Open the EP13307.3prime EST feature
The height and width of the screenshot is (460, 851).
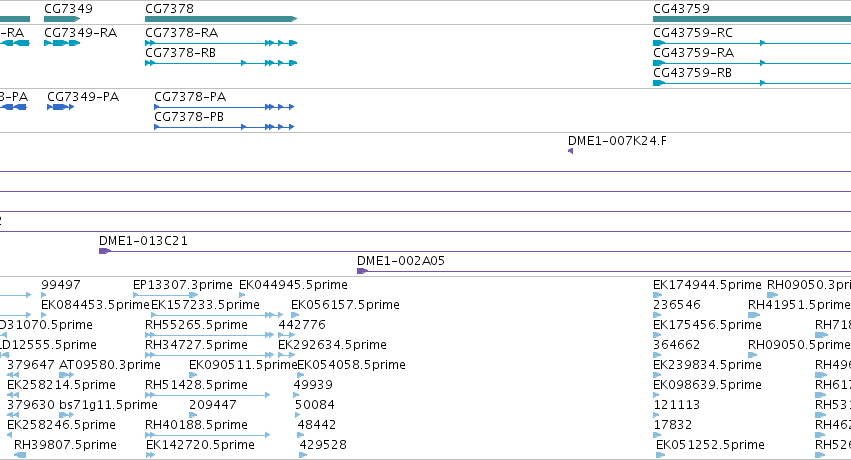166,295
